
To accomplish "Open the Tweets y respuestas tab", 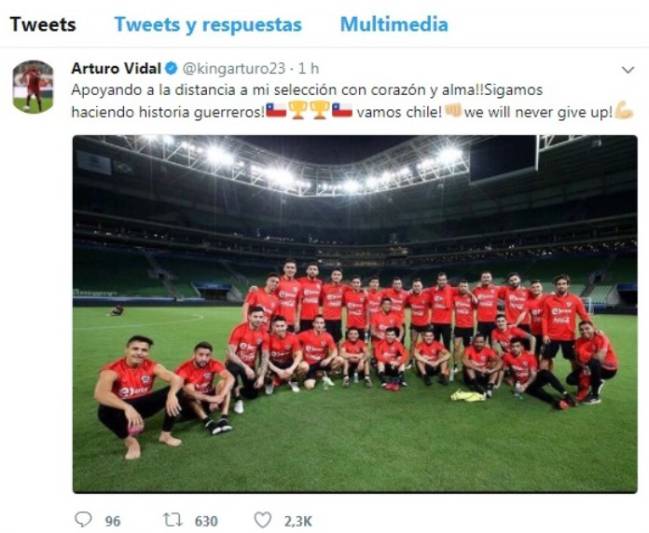I will 208,24.
